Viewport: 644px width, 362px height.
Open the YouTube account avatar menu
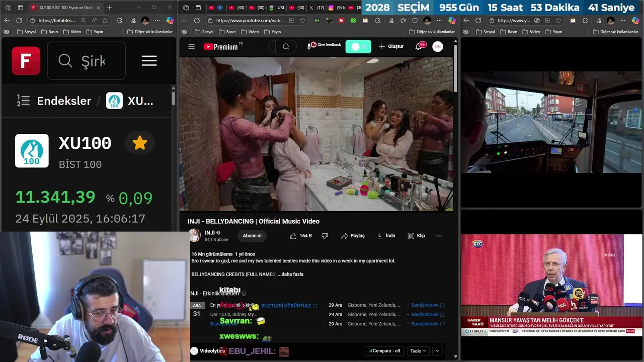tap(438, 47)
